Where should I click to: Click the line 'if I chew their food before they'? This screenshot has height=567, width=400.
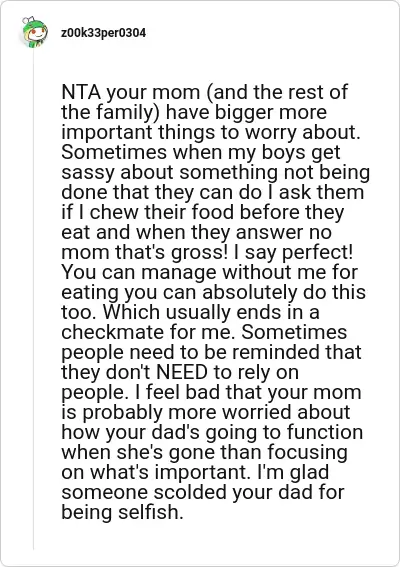tap(203, 212)
